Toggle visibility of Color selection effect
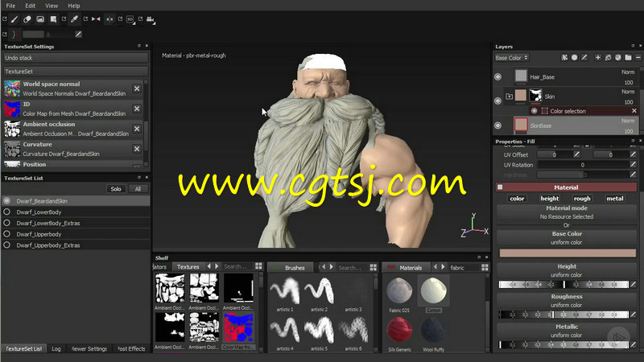Screen dimensions: 644x362 coord(535,111)
